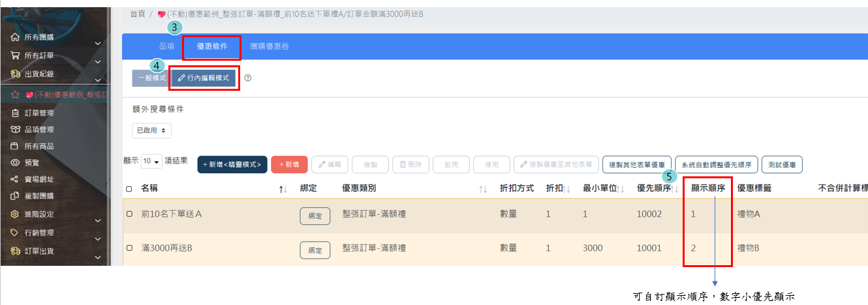Click the home icon beside 所有團購
Image resolution: width=868 pixels, height=305 pixels.
[x=15, y=37]
